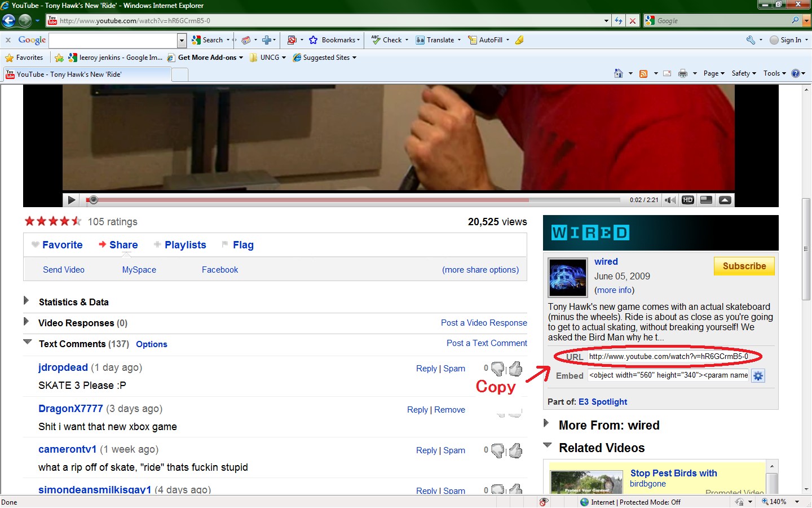This screenshot has height=508, width=812.
Task: Share the video to Facebook
Action: [x=220, y=270]
